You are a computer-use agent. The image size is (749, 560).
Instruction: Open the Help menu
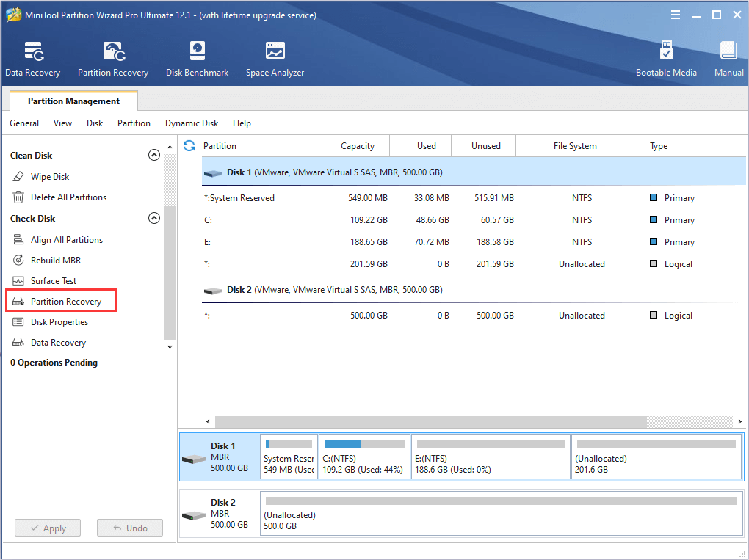(242, 123)
